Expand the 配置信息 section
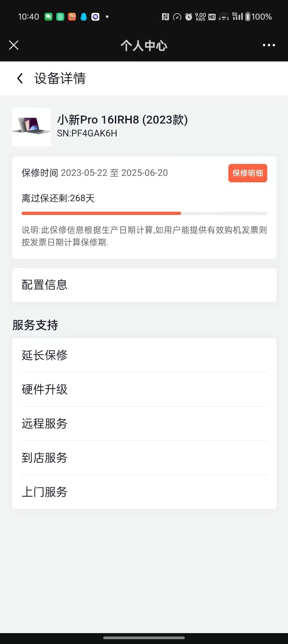288x644 pixels. (144, 285)
